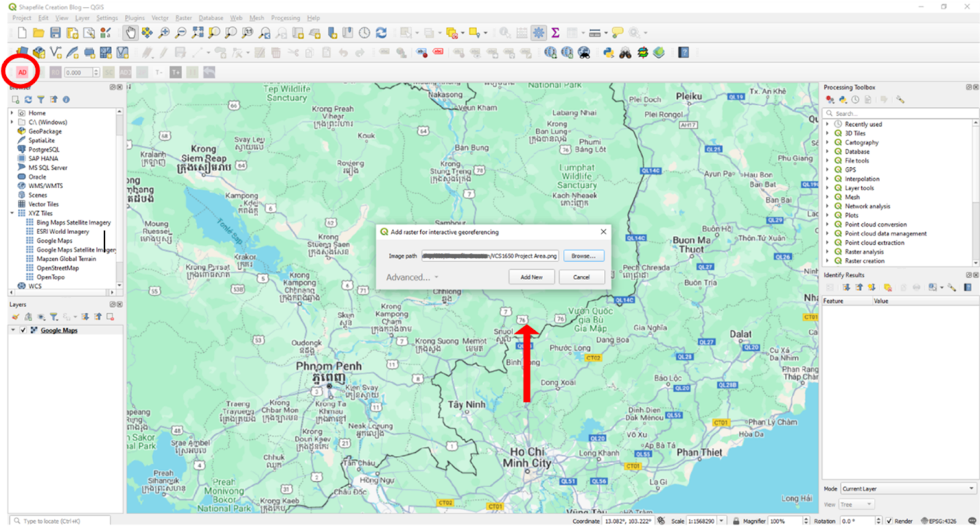The height and width of the screenshot is (527, 980).
Task: Select ESRI World Imagery tile entry
Action: coord(62,232)
